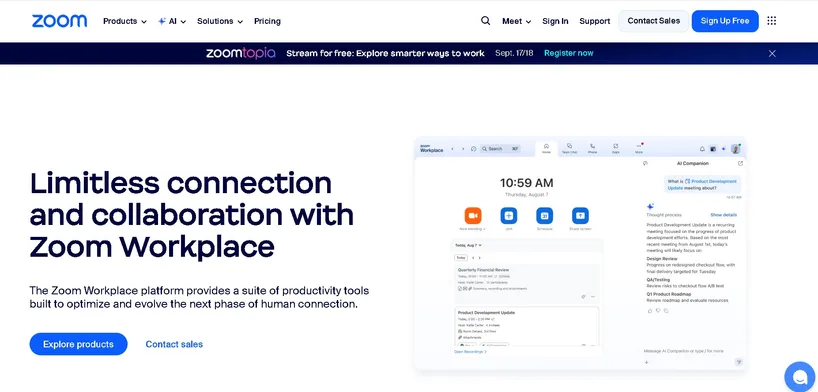Viewport: 818px width, 392px height.
Task: Click the Zoom logo in header
Action: point(59,21)
